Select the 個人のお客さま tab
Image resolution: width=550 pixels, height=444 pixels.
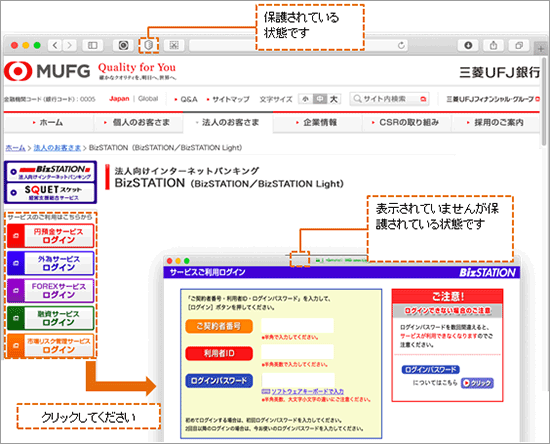pyautogui.click(x=138, y=123)
